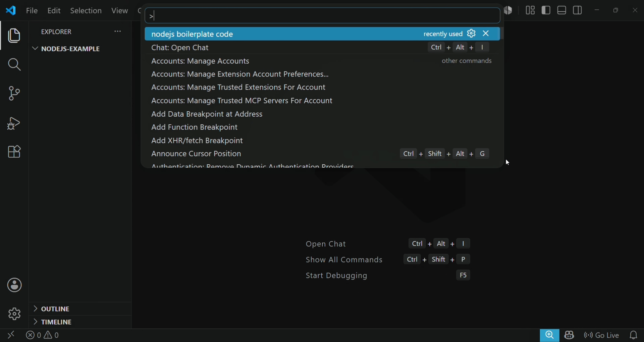Image resolution: width=644 pixels, height=342 pixels.
Task: Start Go Live server
Action: pyautogui.click(x=602, y=336)
